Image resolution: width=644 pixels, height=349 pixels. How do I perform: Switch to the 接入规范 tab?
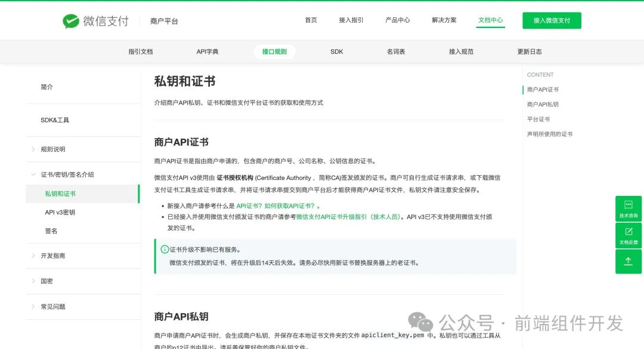[461, 52]
